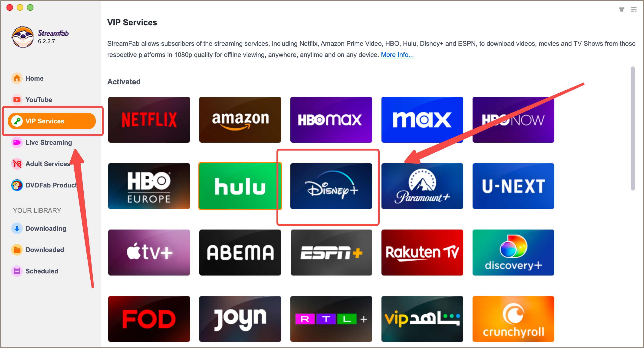The height and width of the screenshot is (348, 644).
Task: Click the Adult Services 18 icon
Action: pyautogui.click(x=17, y=164)
